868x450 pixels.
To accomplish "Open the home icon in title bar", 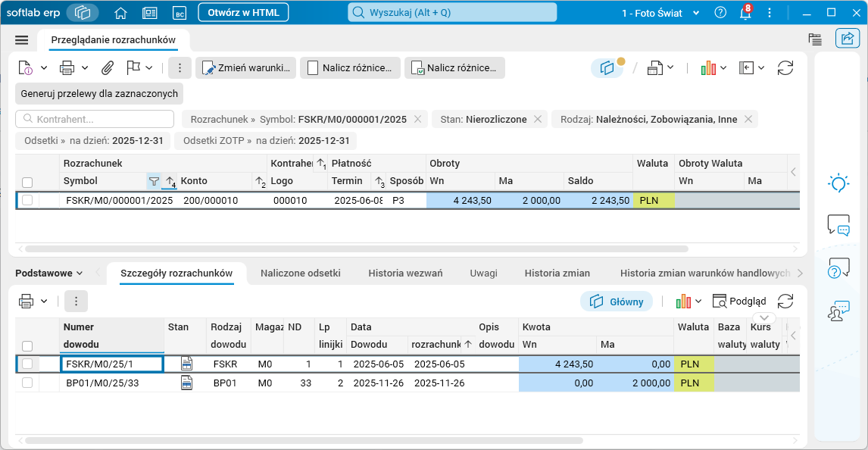I will coord(120,13).
